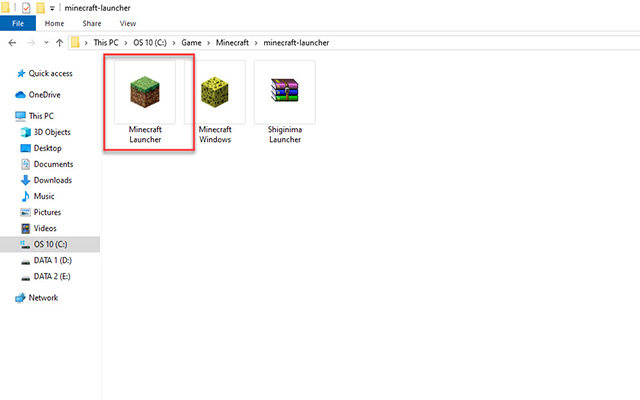Viewport: 640px width, 400px height.
Task: Click the Back navigation arrow
Action: (x=11, y=43)
